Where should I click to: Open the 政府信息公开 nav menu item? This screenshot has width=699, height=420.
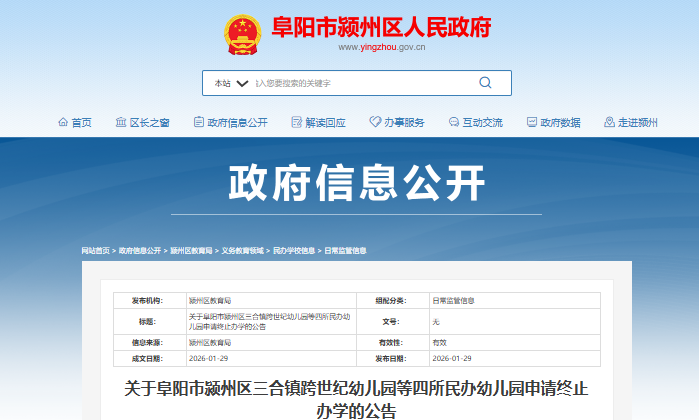(x=238, y=123)
